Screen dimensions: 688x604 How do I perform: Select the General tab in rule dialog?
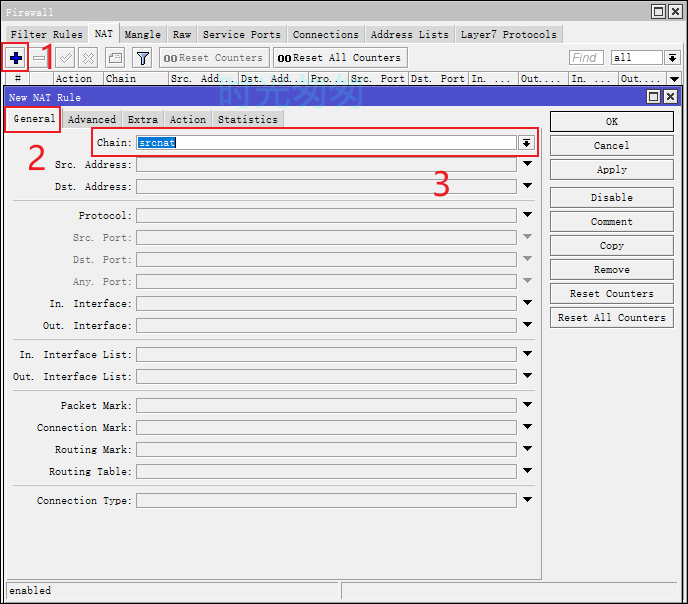tap(34, 118)
